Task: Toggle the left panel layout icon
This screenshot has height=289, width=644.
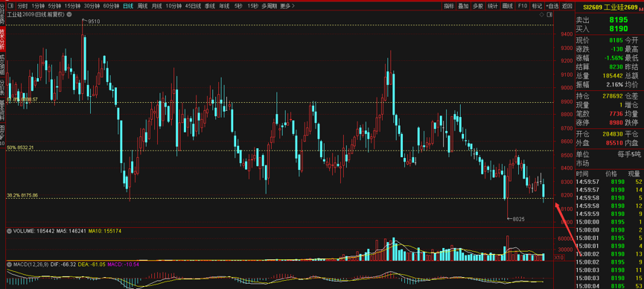Action: [x=10, y=6]
